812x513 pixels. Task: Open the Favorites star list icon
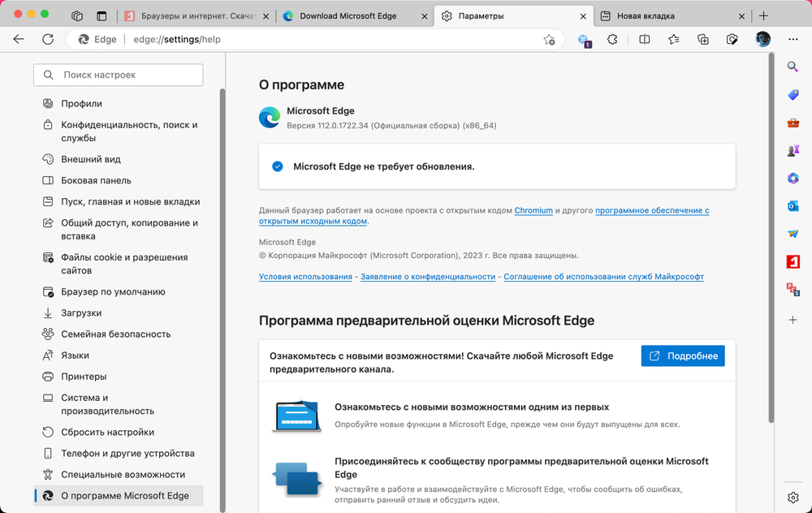tap(673, 39)
